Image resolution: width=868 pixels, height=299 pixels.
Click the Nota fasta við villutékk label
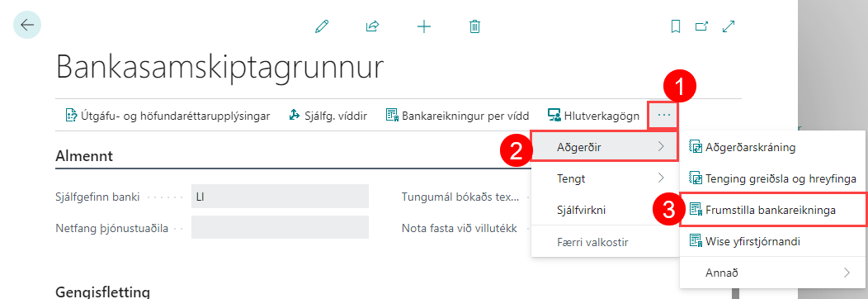tap(460, 228)
